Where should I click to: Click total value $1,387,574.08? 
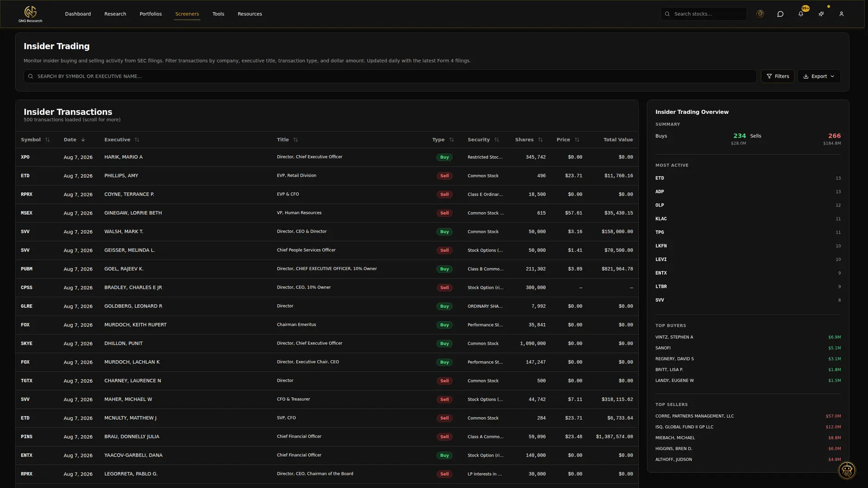[x=614, y=437]
